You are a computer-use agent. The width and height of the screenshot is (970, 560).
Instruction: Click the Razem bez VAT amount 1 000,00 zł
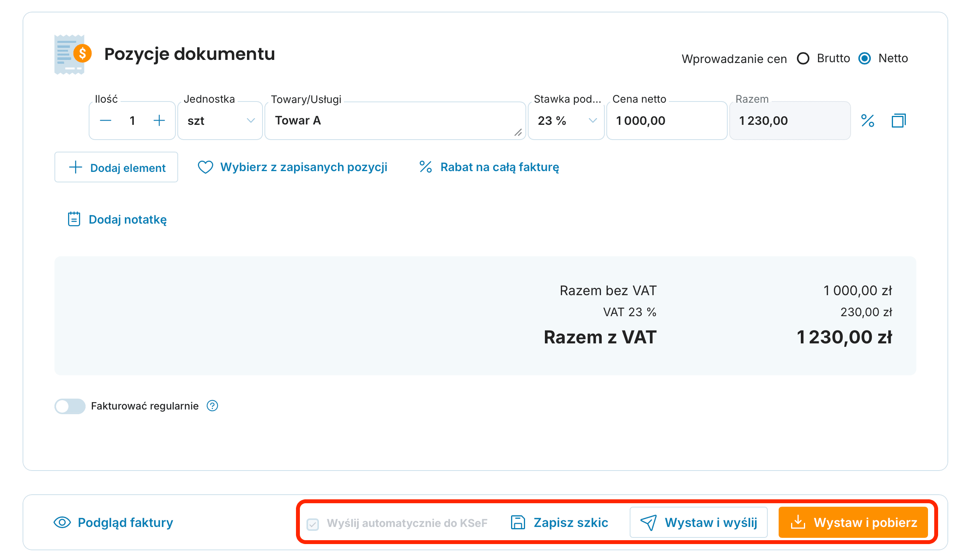click(858, 290)
